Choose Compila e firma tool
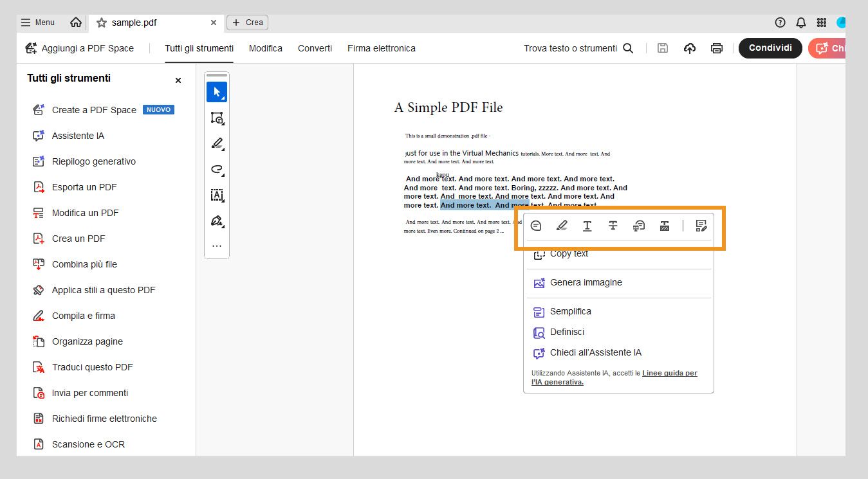 (x=74, y=316)
